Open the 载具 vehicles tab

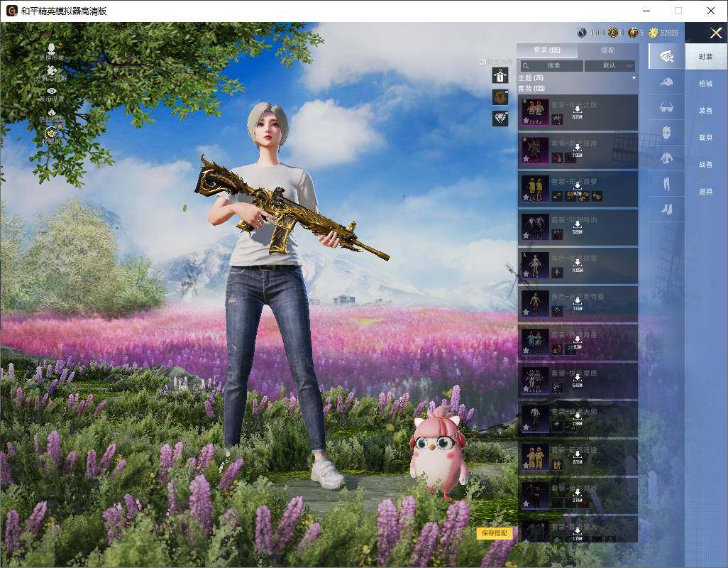[x=706, y=138]
